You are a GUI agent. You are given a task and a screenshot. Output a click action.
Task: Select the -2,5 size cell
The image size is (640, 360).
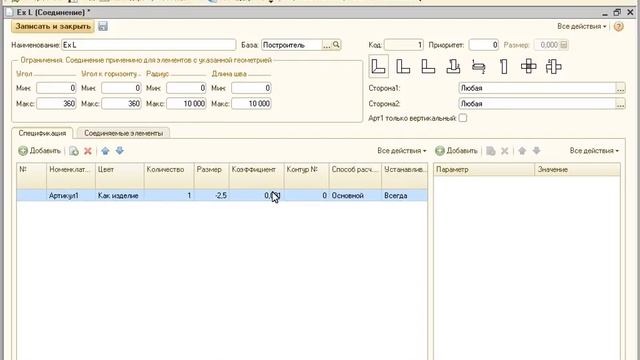pos(211,196)
